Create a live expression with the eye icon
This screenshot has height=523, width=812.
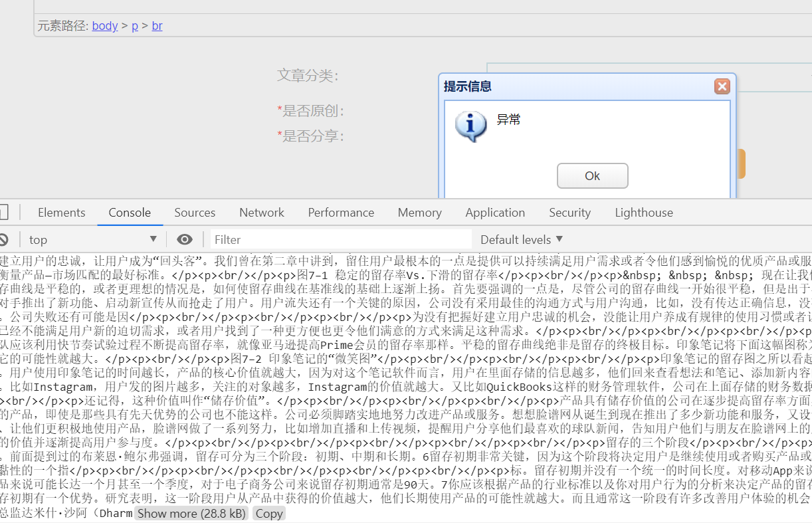coord(184,239)
